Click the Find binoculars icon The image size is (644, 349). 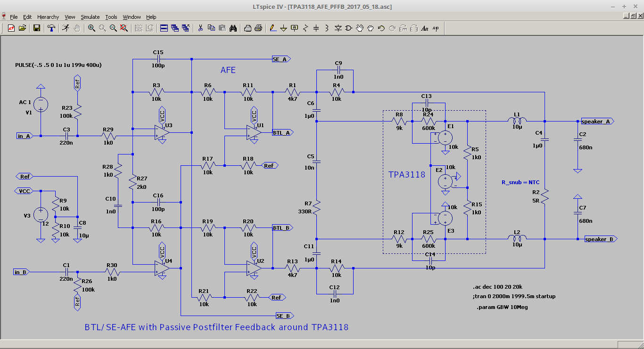point(233,28)
